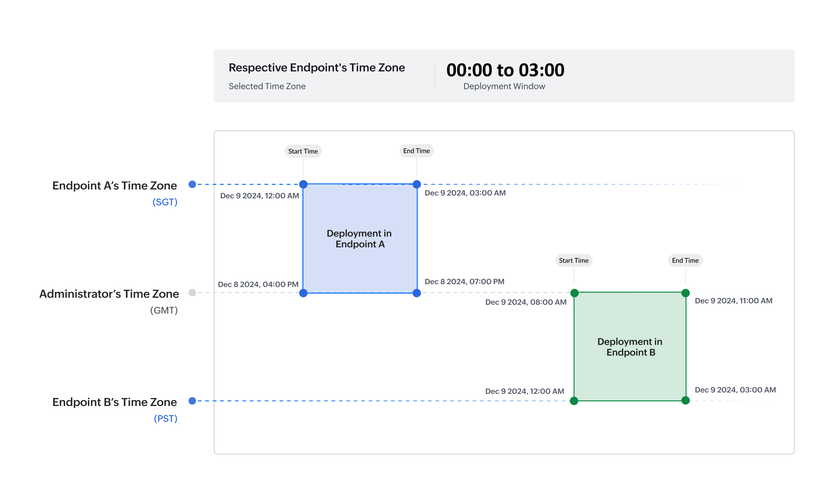Click the 'Dec 8 2024, 07:00 PM' timestamp
This screenshot has height=504, width=827.
pos(464,282)
